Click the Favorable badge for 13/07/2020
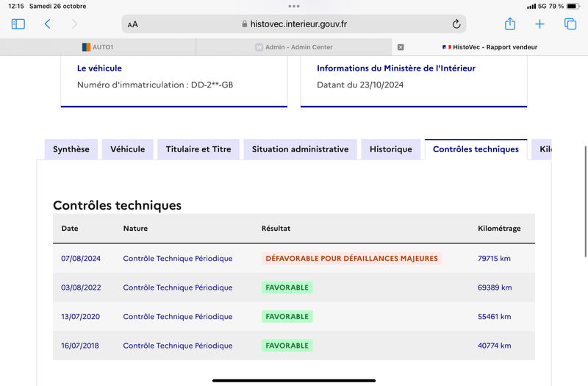The image size is (588, 386). point(287,317)
